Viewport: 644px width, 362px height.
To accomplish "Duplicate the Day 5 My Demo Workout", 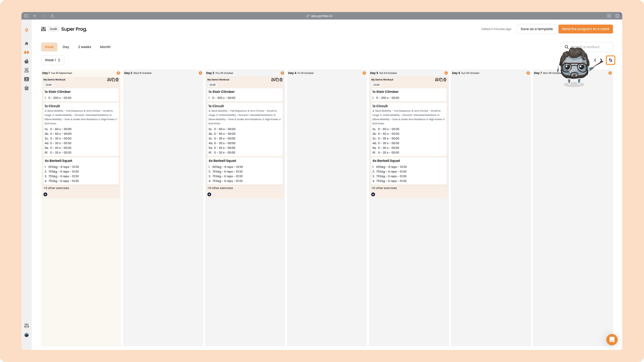I will [x=441, y=79].
